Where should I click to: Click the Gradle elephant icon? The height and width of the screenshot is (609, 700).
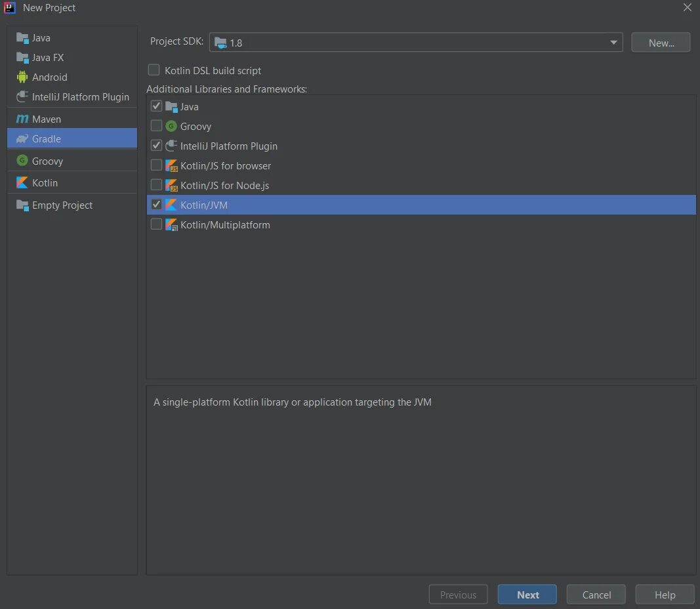click(22, 139)
